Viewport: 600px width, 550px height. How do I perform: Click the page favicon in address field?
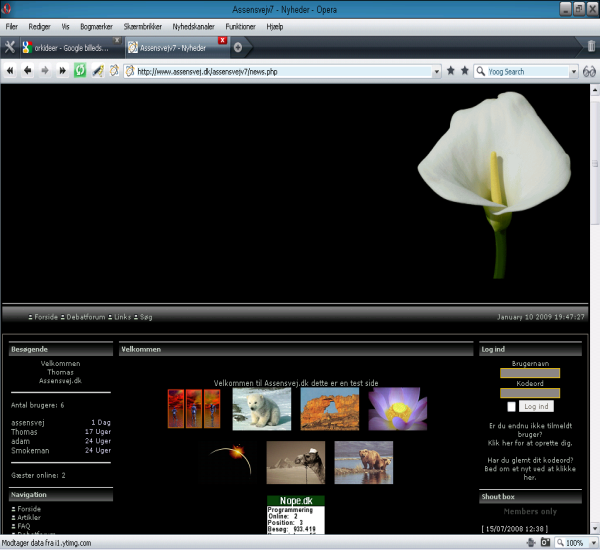tap(130, 71)
